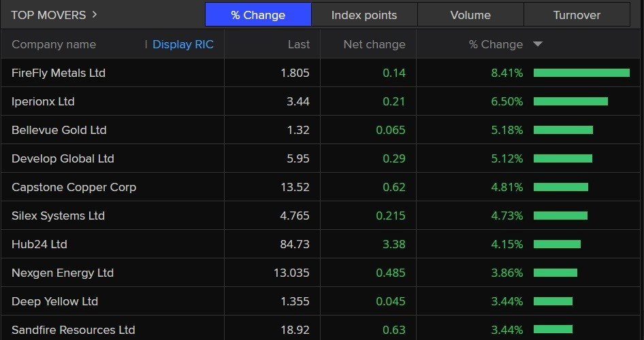
Task: Click the 4.73% change value
Action: pyautogui.click(x=507, y=216)
